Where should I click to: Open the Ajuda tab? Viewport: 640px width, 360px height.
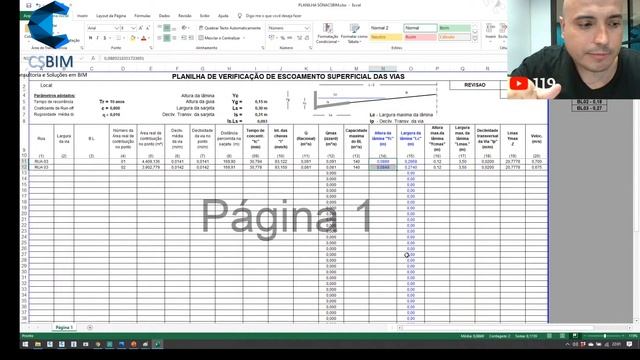(223, 16)
